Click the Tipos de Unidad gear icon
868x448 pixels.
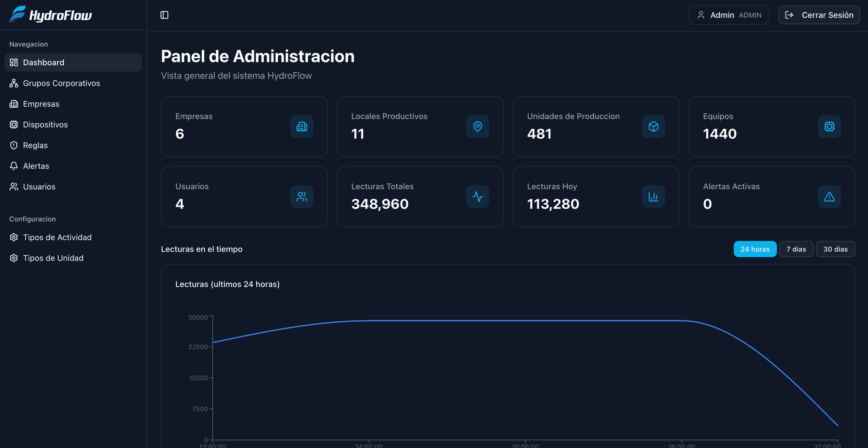[14, 258]
